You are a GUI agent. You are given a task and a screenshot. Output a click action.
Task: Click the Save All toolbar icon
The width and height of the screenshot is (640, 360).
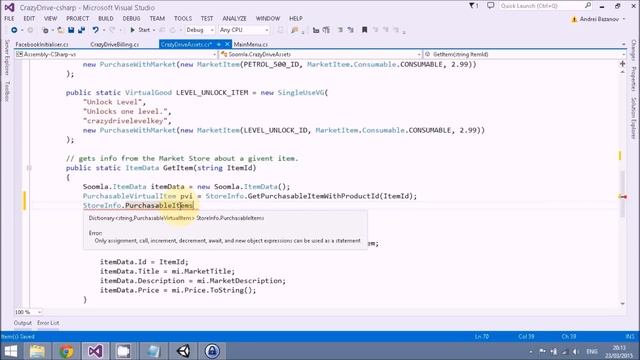(82, 30)
